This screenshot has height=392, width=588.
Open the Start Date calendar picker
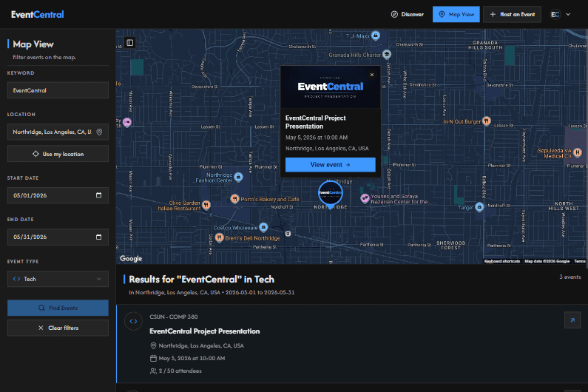point(98,195)
